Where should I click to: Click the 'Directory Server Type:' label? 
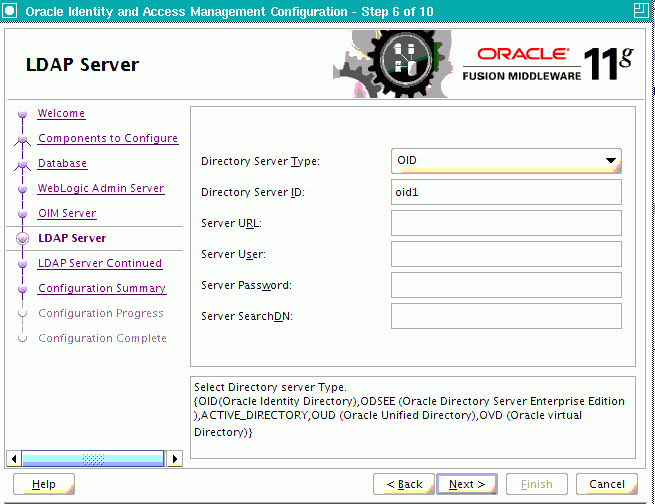(x=260, y=161)
